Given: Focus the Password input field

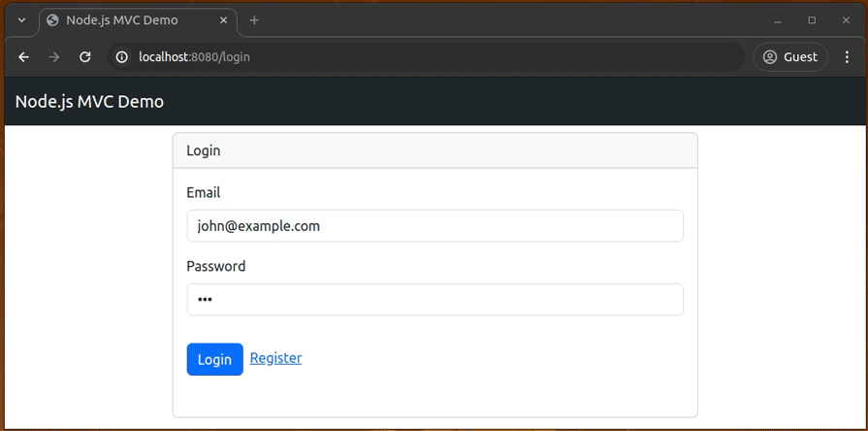Looking at the screenshot, I should (x=434, y=300).
